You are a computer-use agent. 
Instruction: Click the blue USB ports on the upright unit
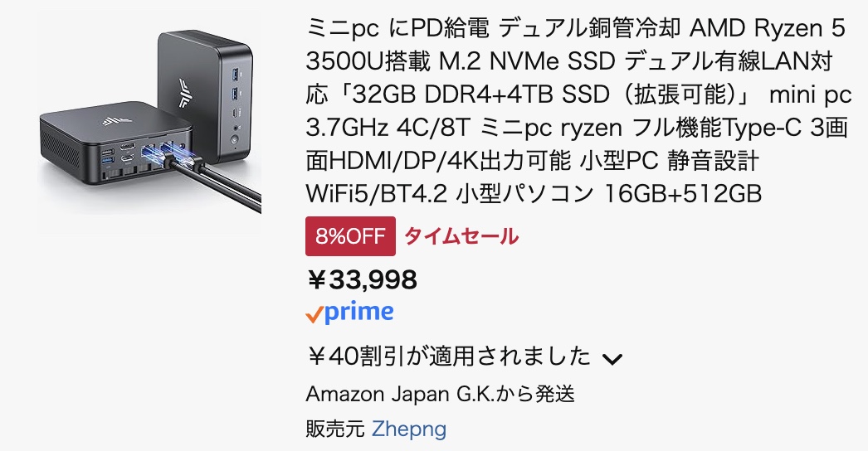(x=237, y=83)
